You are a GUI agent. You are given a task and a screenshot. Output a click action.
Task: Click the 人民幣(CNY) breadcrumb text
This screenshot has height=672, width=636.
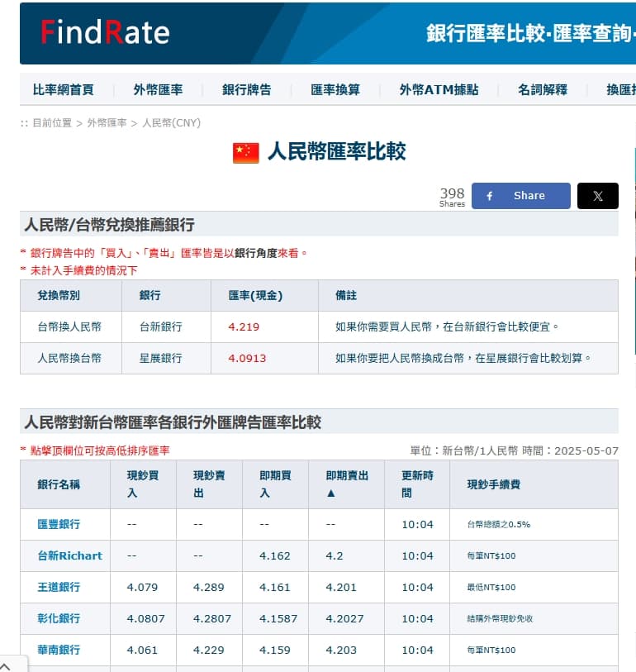(x=171, y=123)
